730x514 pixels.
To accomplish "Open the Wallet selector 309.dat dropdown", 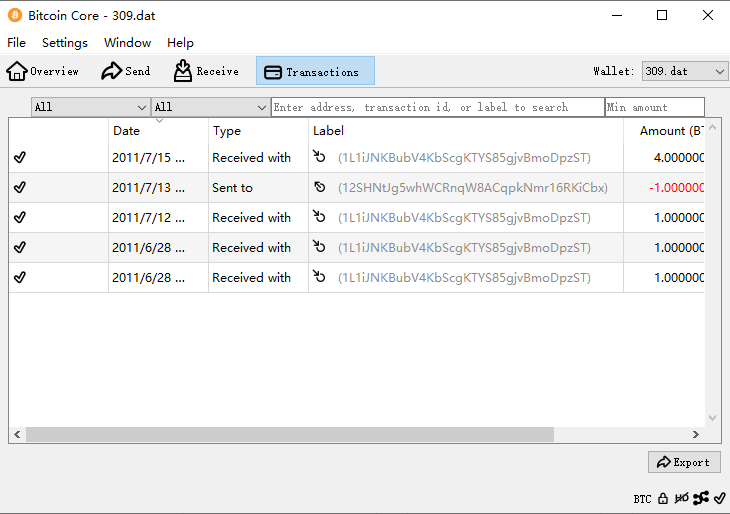I will point(685,71).
